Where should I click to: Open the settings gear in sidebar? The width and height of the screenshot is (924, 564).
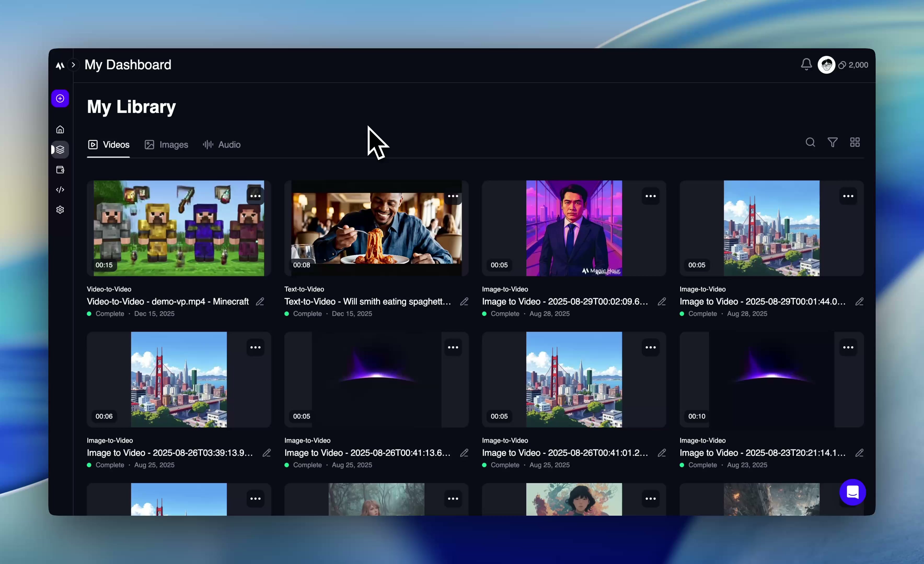point(60,209)
